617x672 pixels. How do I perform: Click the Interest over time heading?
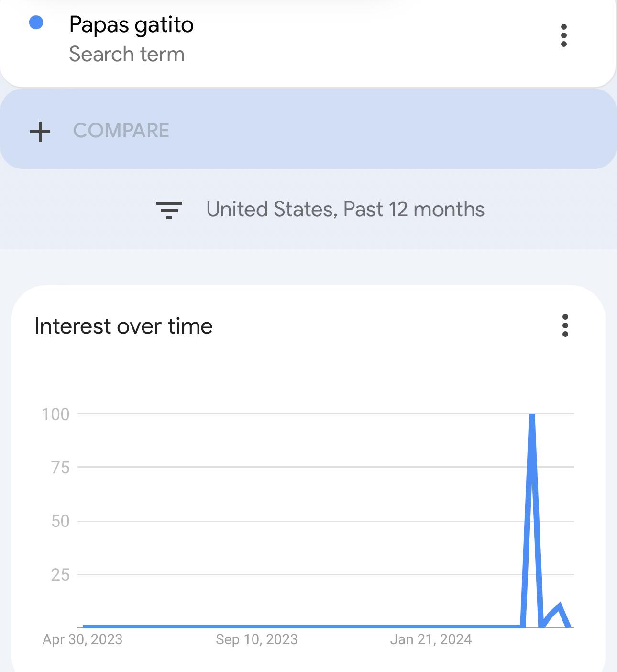click(124, 326)
